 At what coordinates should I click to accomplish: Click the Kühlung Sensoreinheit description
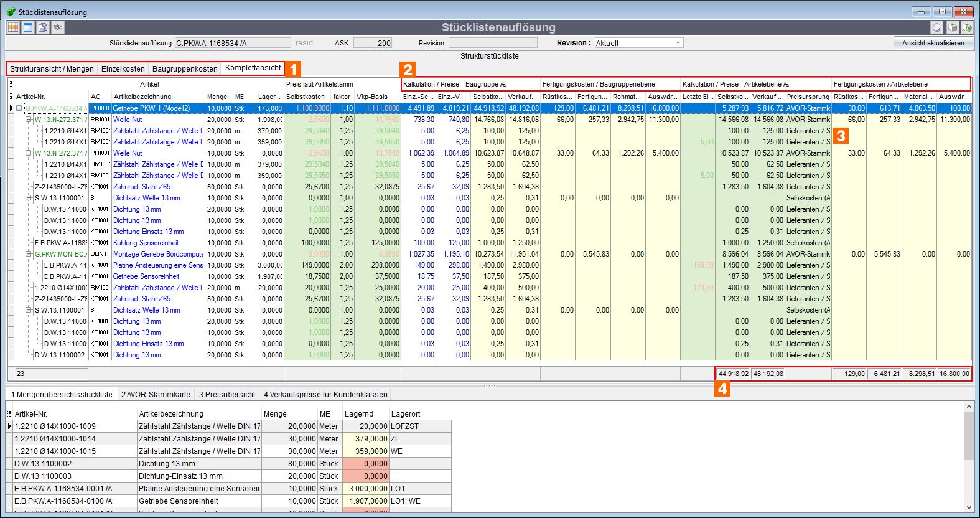[146, 243]
